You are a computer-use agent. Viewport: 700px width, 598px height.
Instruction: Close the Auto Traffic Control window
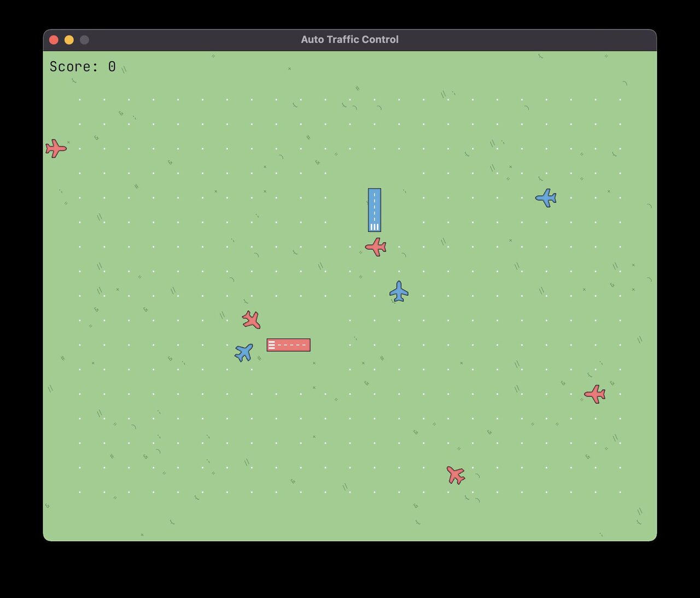coord(54,40)
